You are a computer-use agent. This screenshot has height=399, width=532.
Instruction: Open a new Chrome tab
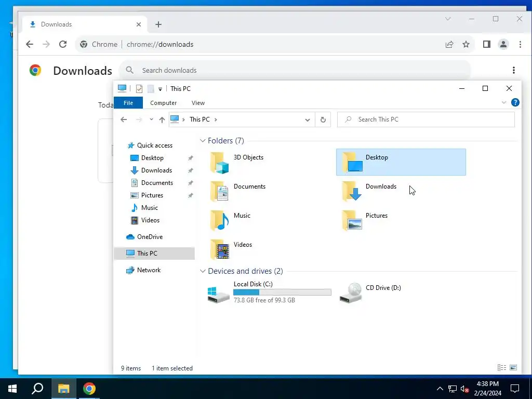click(x=158, y=24)
